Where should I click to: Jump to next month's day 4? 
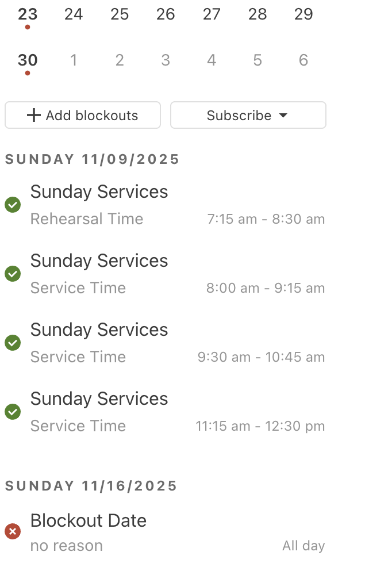click(212, 60)
